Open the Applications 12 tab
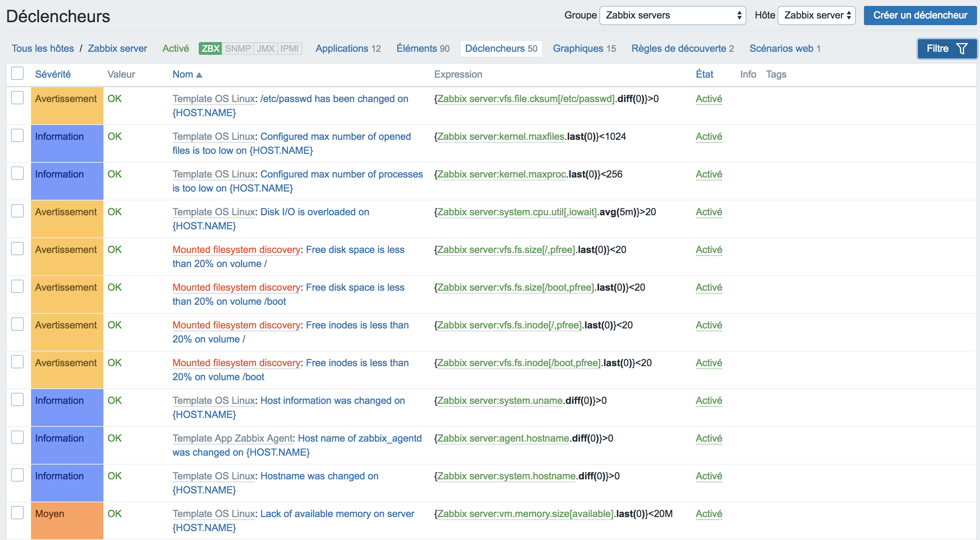Viewport: 980px width, 540px height. click(x=348, y=49)
